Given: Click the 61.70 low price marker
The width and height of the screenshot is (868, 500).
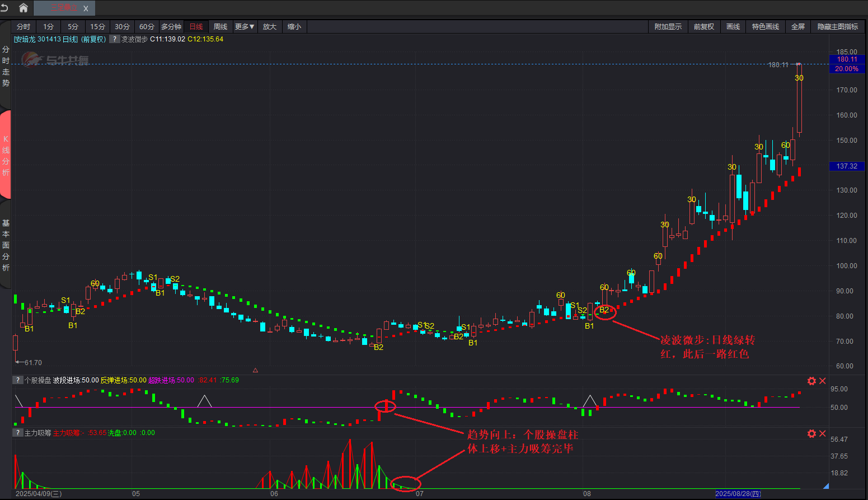Looking at the screenshot, I should coord(33,363).
